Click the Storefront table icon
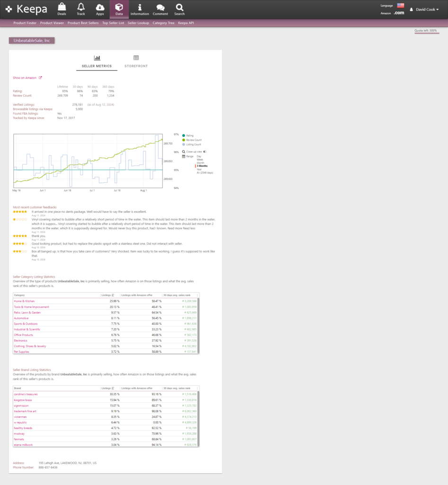Screen dimensions: 448x485 coord(136,58)
